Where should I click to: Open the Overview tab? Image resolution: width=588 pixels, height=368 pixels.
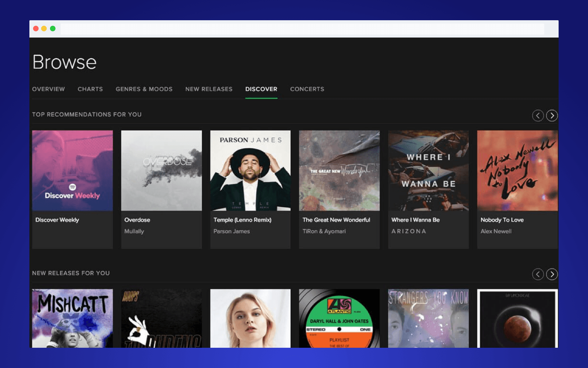coord(49,89)
